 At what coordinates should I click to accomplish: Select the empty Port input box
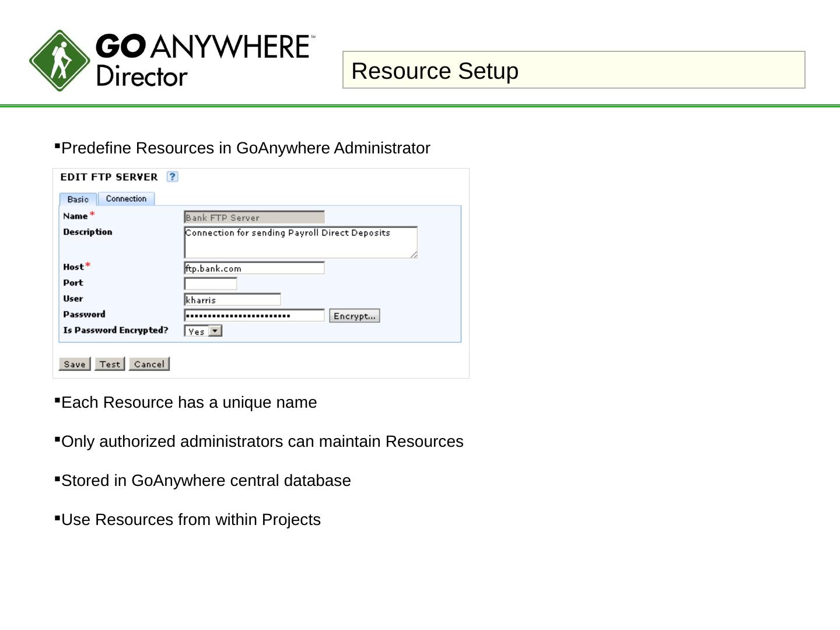[x=210, y=284]
